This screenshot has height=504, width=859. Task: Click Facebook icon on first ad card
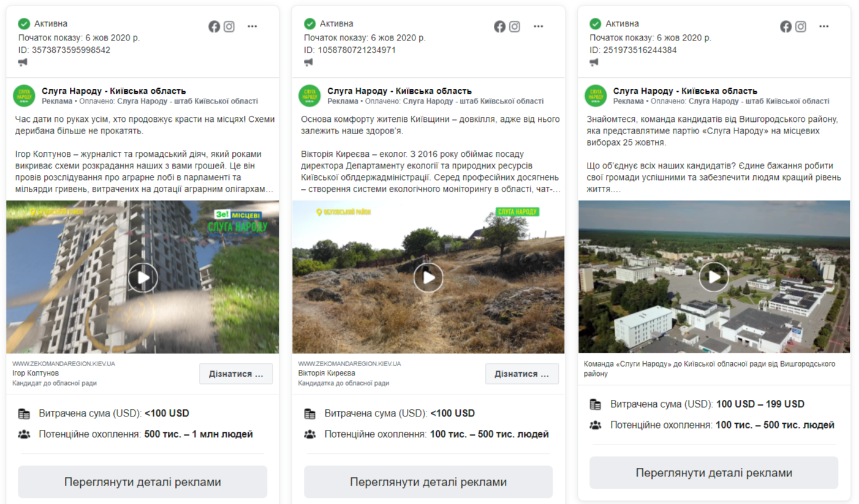point(214,26)
